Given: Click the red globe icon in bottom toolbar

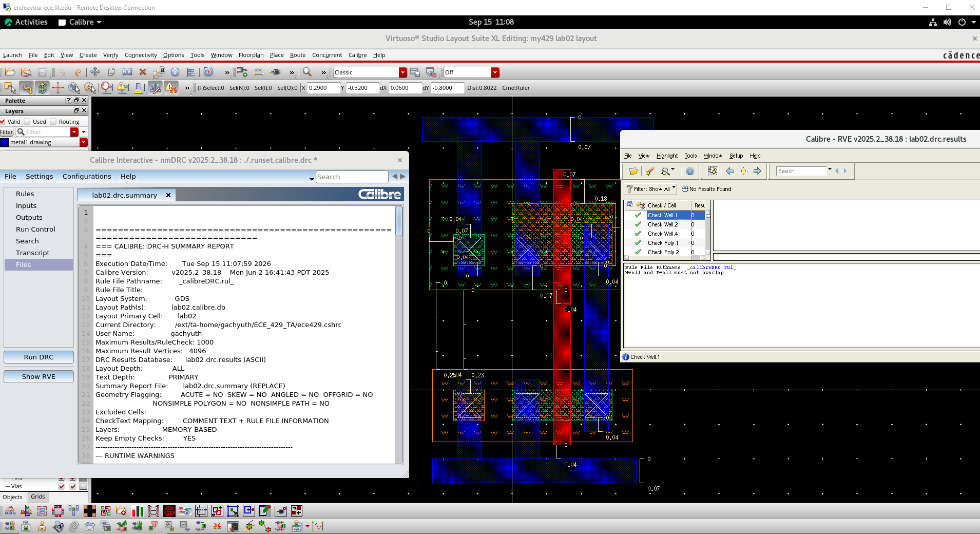Looking at the screenshot, I should pyautogui.click(x=169, y=511).
